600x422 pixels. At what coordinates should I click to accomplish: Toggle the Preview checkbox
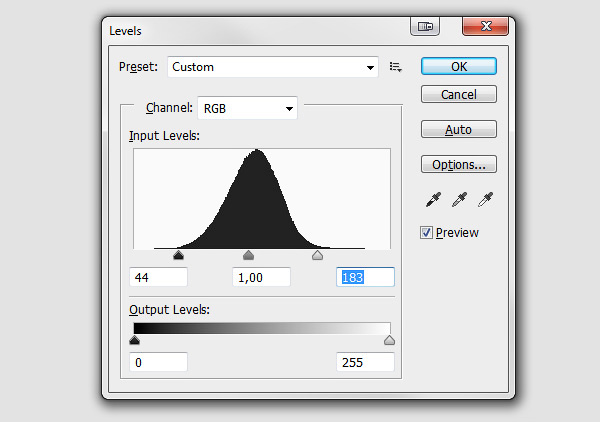(x=426, y=232)
